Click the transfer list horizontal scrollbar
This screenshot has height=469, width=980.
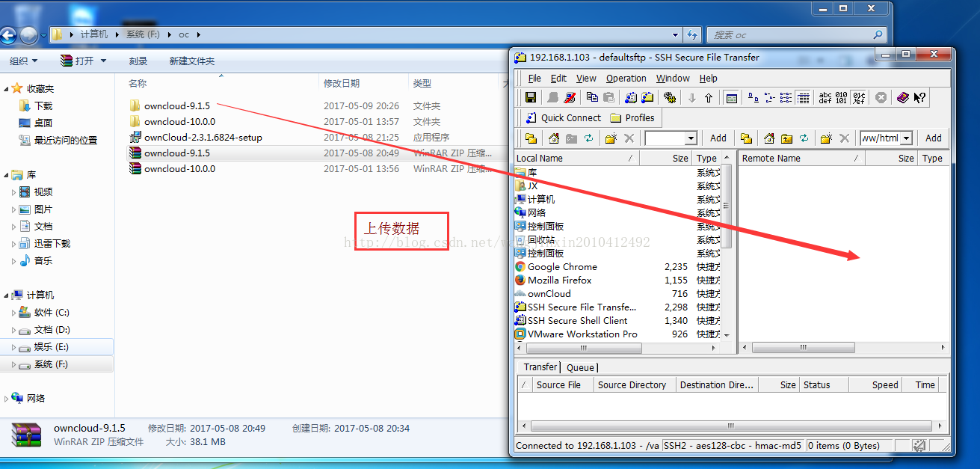click(732, 426)
